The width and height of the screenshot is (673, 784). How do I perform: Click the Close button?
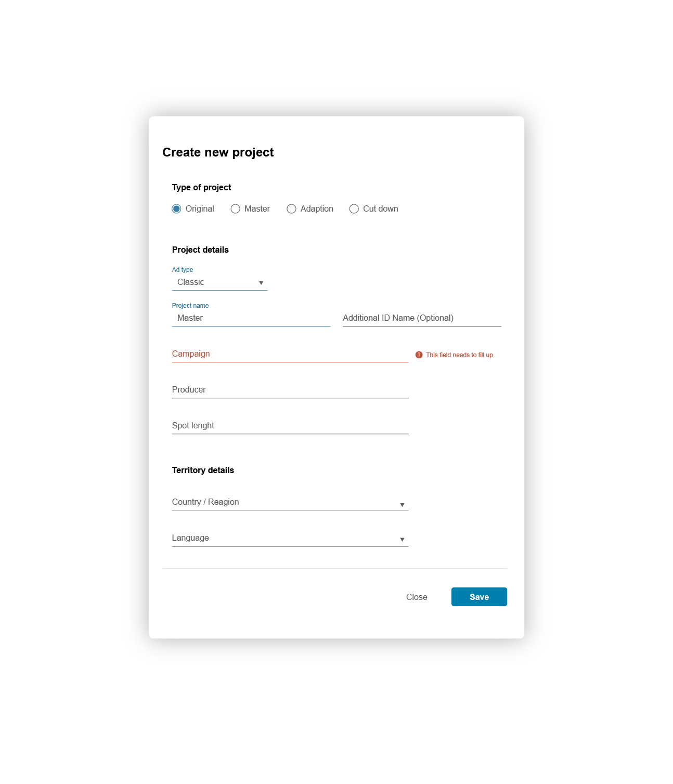coord(417,597)
